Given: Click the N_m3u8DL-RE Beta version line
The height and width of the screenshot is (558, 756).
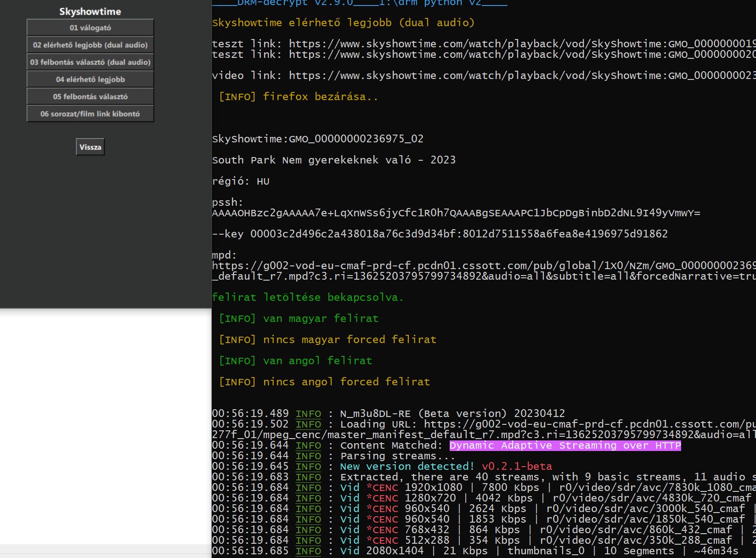Looking at the screenshot, I should click(x=389, y=413).
